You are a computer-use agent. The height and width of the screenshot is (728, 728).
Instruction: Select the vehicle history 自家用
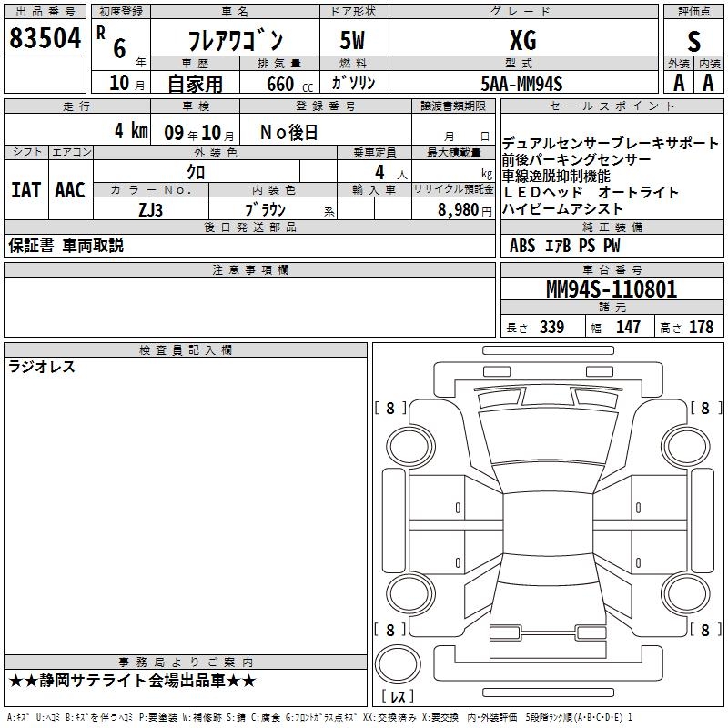(x=195, y=84)
